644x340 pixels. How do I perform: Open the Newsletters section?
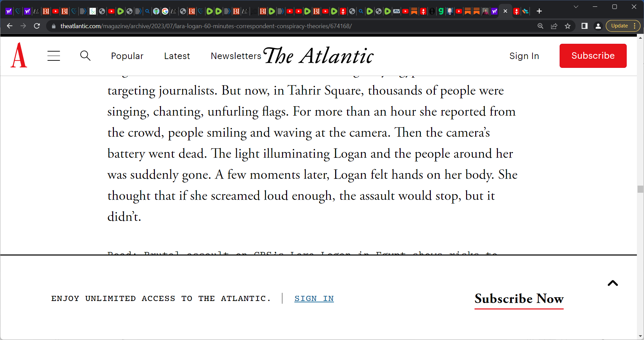(x=236, y=56)
